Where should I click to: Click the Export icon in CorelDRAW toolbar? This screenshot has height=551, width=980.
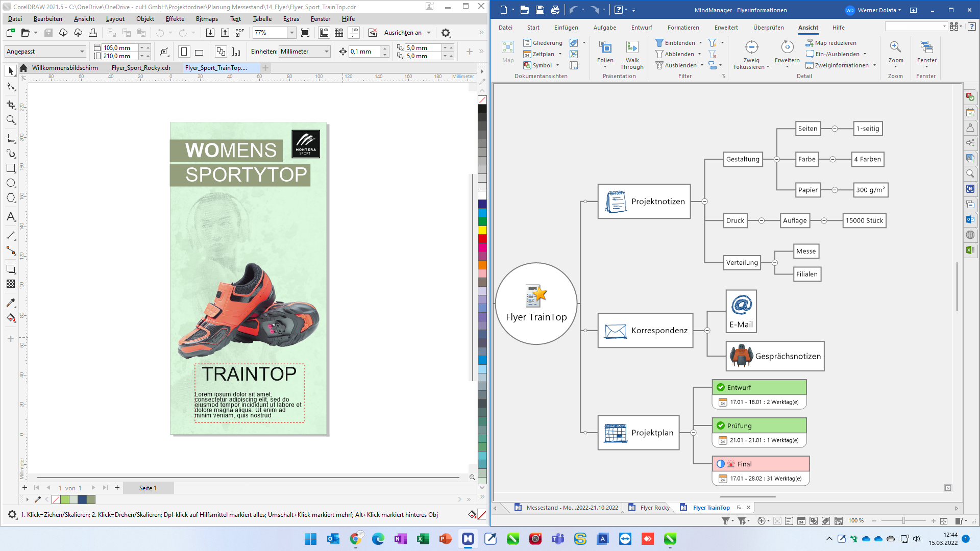[x=225, y=33]
